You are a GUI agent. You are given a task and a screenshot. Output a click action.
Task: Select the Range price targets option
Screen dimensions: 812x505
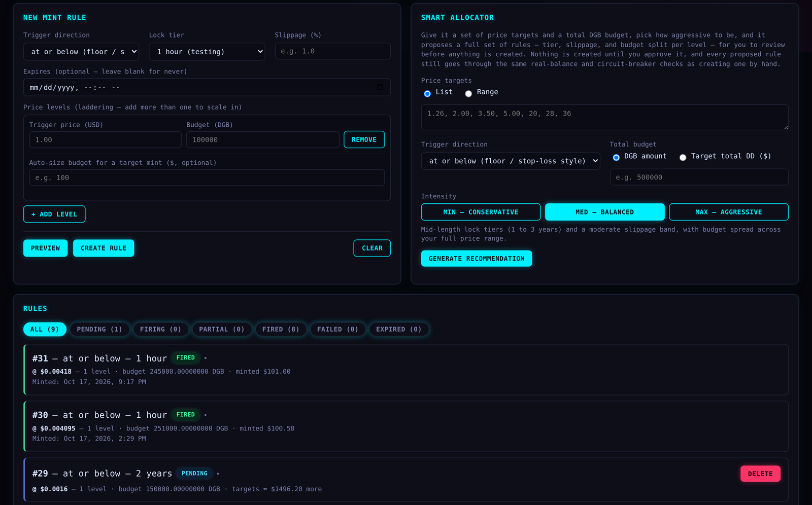pyautogui.click(x=468, y=93)
